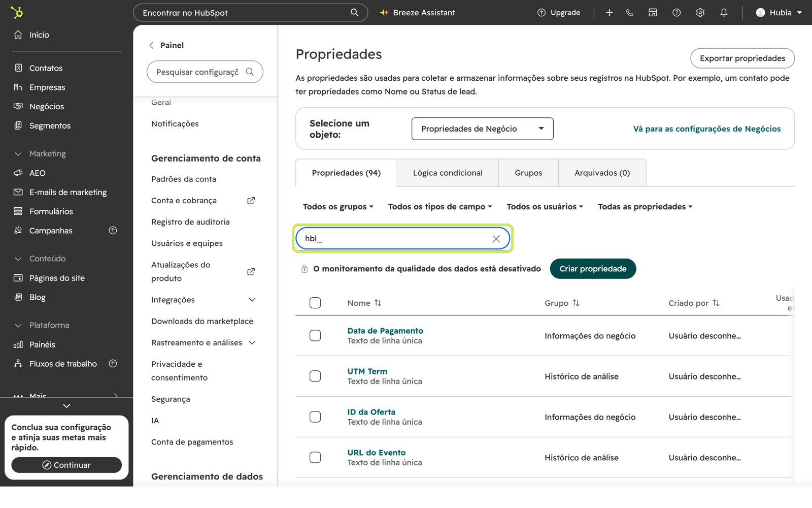Viewport: 812px width, 508px height.
Task: Click the Upgrade button
Action: point(559,12)
